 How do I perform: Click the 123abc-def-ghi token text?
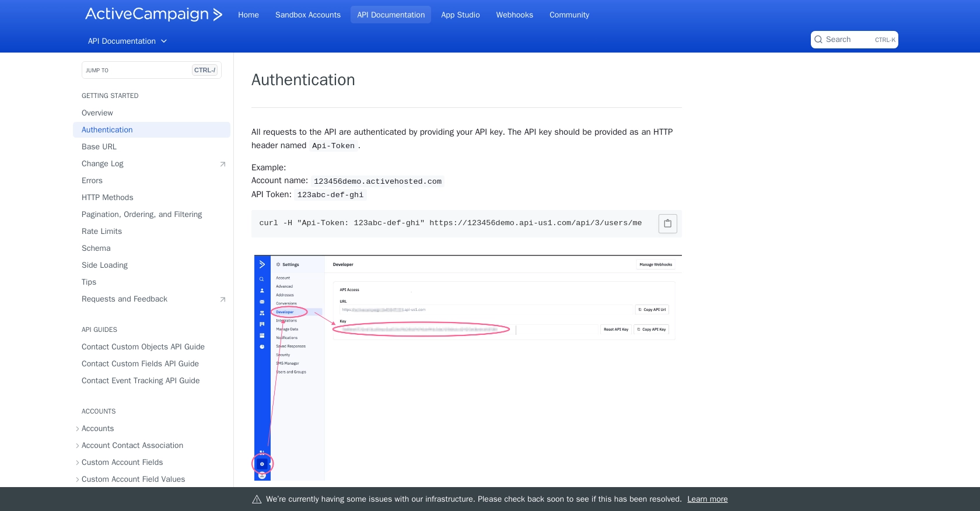tap(330, 195)
